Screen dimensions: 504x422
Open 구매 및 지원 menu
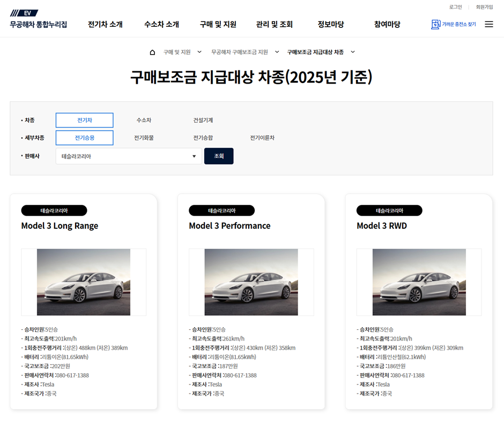tap(218, 25)
